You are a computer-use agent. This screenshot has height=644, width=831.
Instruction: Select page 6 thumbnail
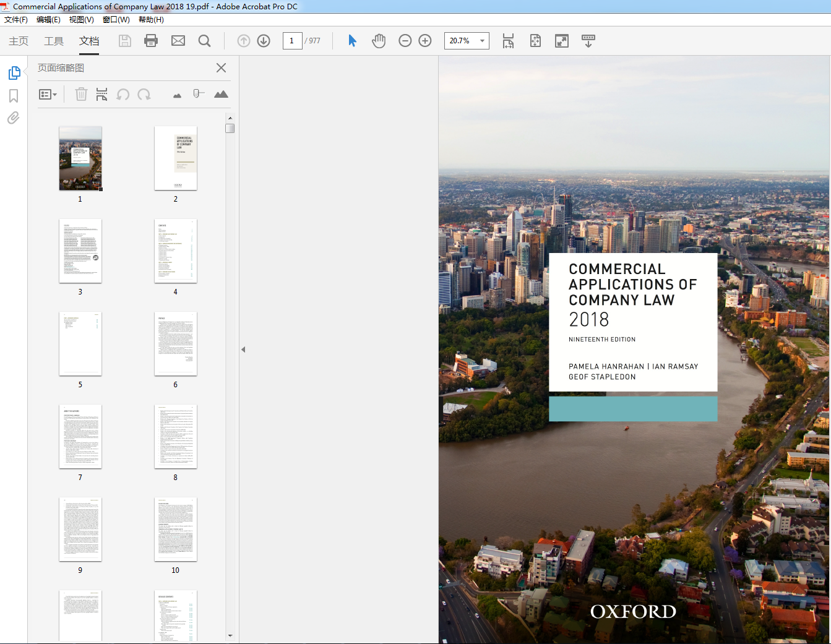[x=176, y=344]
